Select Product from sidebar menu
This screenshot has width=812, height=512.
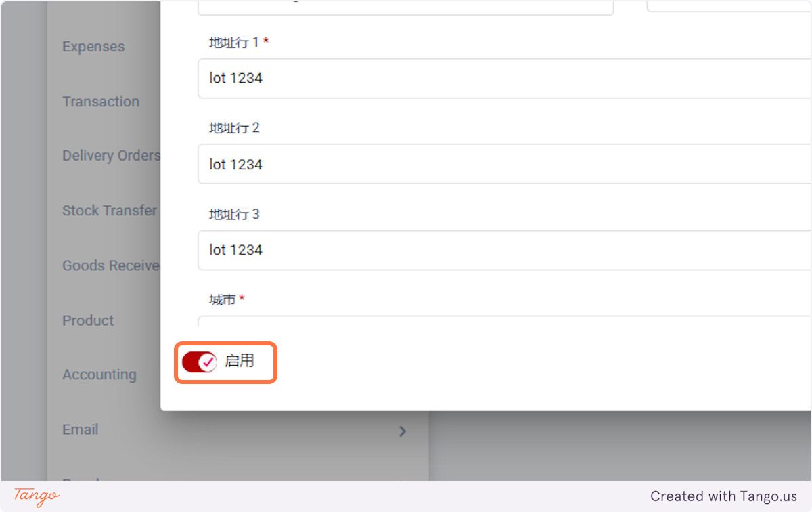click(88, 320)
